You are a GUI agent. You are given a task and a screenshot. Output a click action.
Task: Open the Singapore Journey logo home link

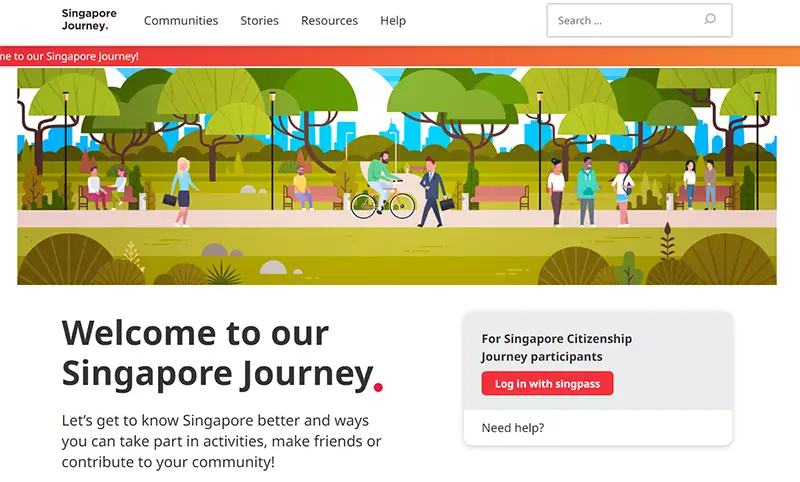point(89,20)
